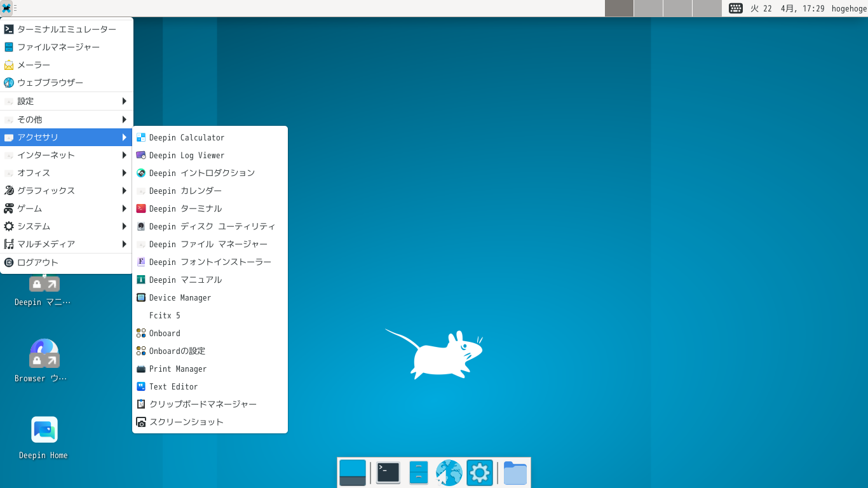Image resolution: width=868 pixels, height=488 pixels.
Task: Select Fcitx 5 in the submenu
Action: 210,315
